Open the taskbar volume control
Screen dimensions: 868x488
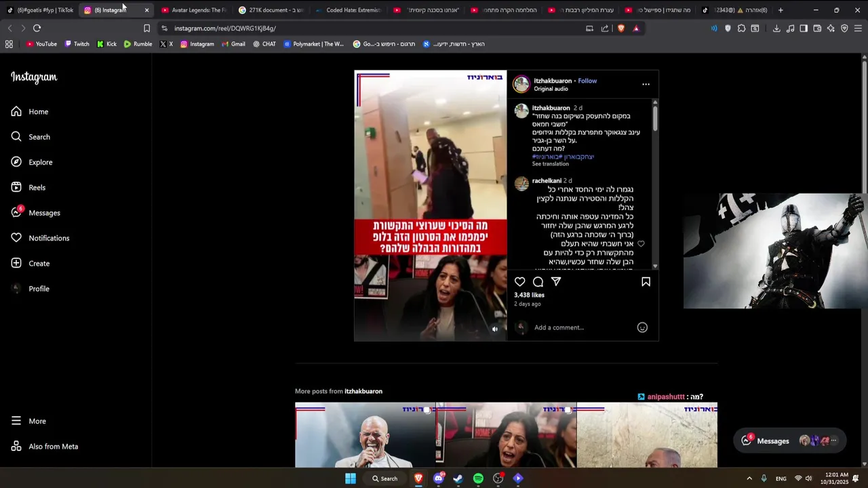[809, 479]
